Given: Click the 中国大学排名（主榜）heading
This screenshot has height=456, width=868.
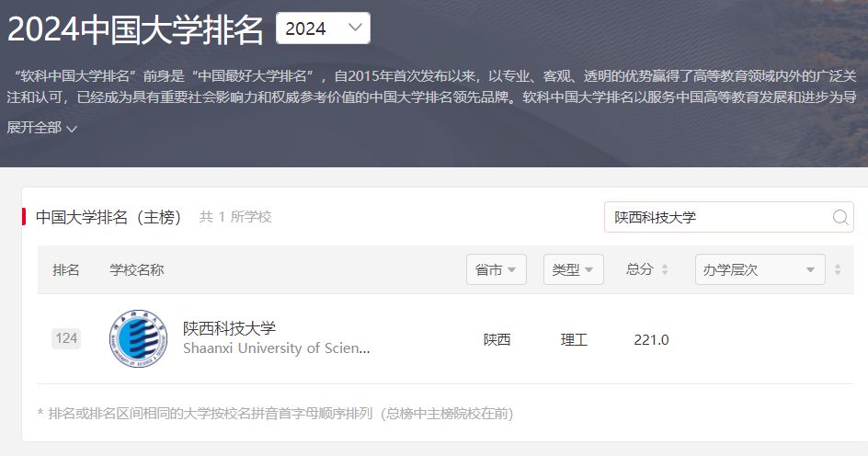Looking at the screenshot, I should coord(108,217).
